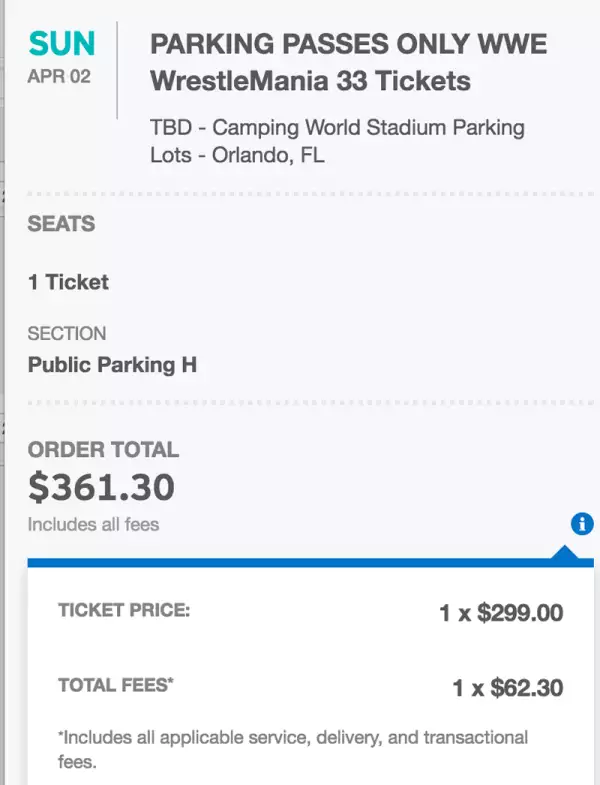Click the SEATS heading
Screen dimensions: 600x785
(x=62, y=224)
